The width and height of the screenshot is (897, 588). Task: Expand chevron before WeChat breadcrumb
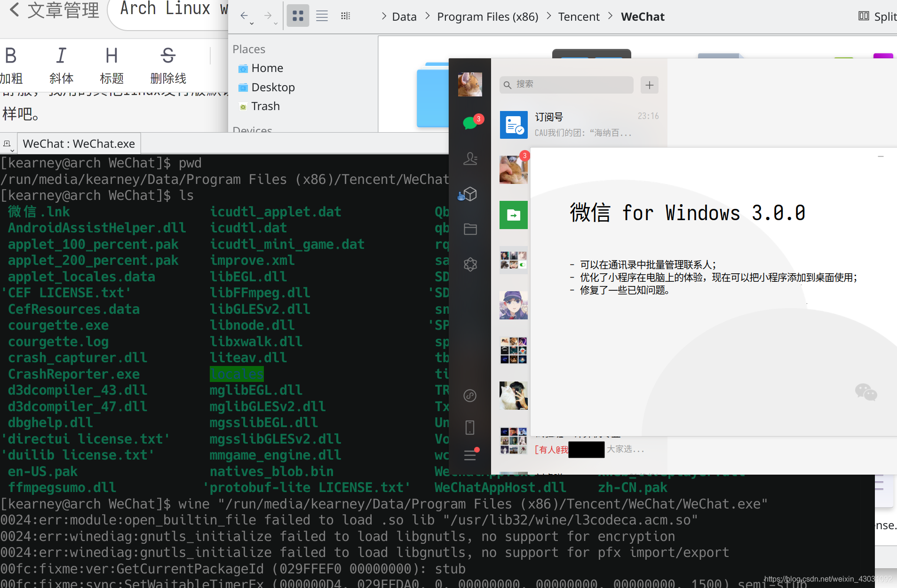tap(610, 16)
